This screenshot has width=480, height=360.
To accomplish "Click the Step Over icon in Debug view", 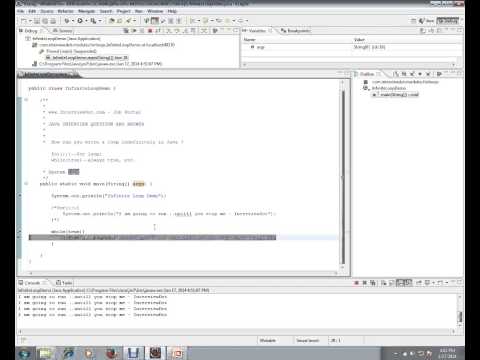I will tap(177, 31).
